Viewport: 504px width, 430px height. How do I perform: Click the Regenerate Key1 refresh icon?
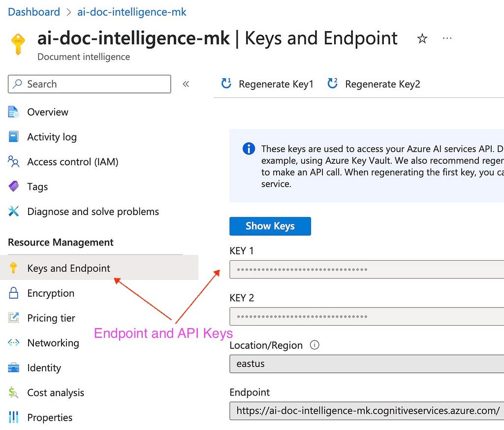point(226,83)
